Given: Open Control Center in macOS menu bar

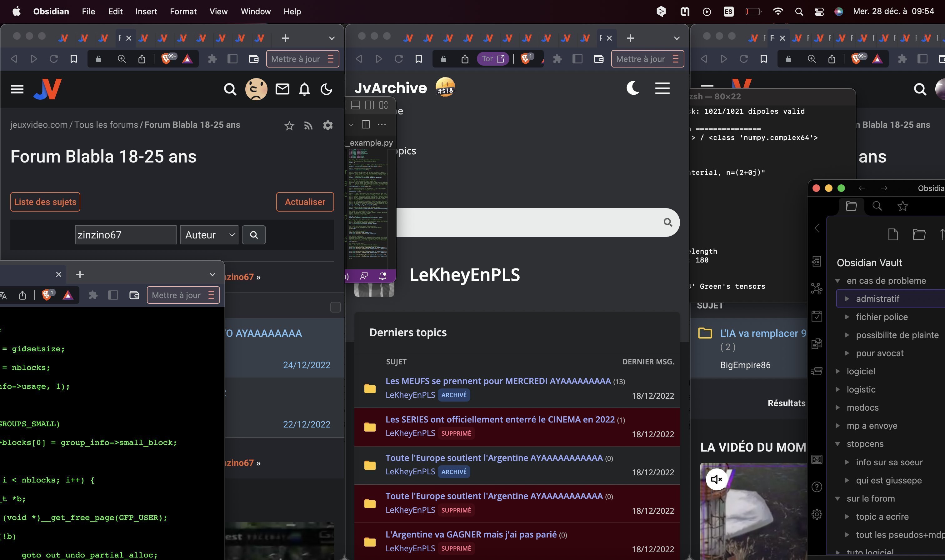Looking at the screenshot, I should tap(819, 12).
